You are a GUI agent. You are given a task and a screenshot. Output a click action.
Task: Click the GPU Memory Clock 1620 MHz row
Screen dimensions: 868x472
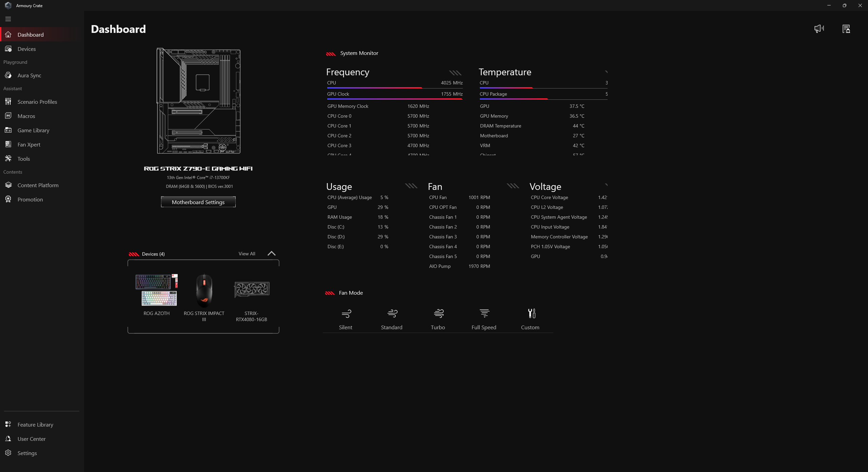click(x=378, y=106)
